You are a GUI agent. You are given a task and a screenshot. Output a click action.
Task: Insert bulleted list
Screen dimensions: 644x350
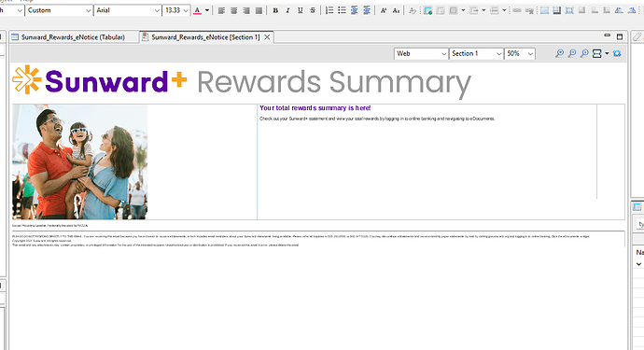tap(342, 10)
